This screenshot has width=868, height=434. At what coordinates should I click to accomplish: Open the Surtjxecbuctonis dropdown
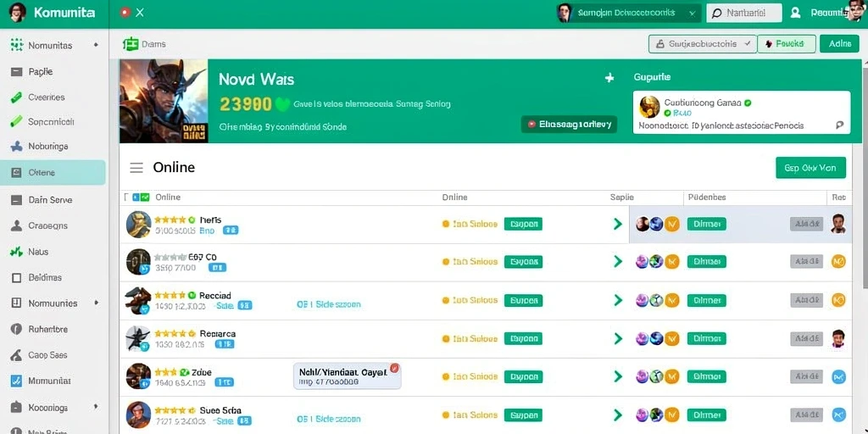[x=703, y=44]
